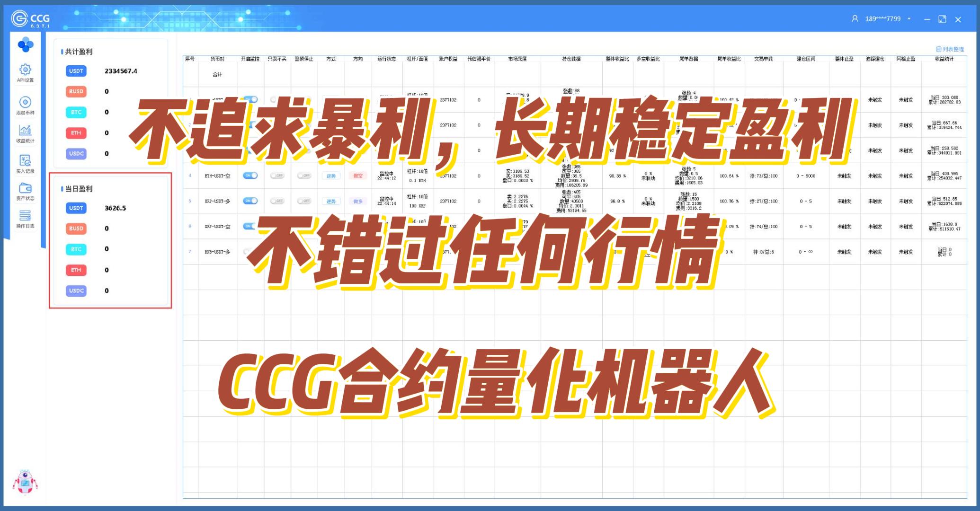Click the user profile icon

[x=855, y=19]
